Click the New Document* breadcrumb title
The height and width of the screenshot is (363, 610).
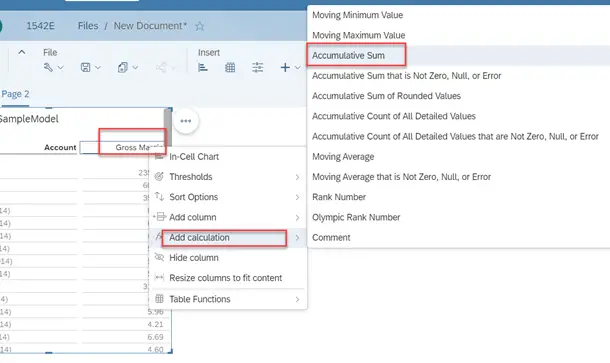pos(150,26)
